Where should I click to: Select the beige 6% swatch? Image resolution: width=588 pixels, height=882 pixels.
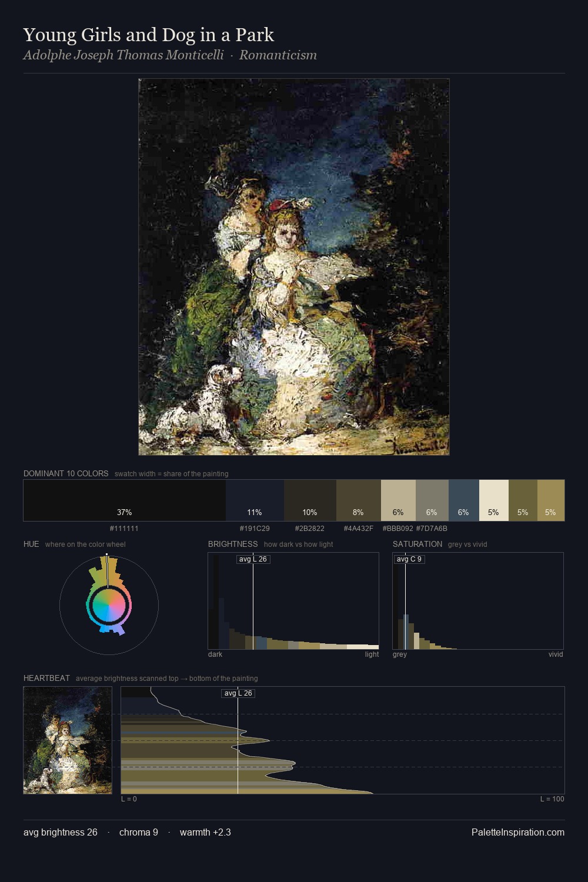coord(398,500)
